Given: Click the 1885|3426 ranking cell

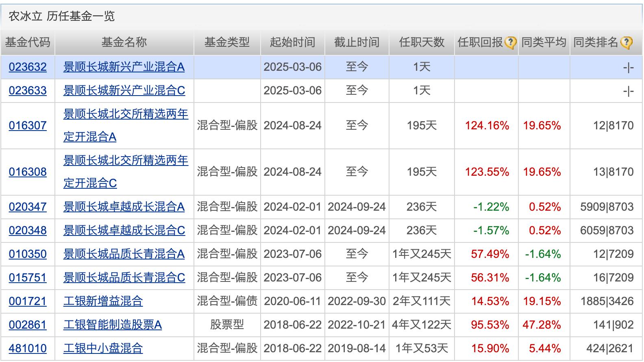Looking at the screenshot, I should (x=607, y=301).
